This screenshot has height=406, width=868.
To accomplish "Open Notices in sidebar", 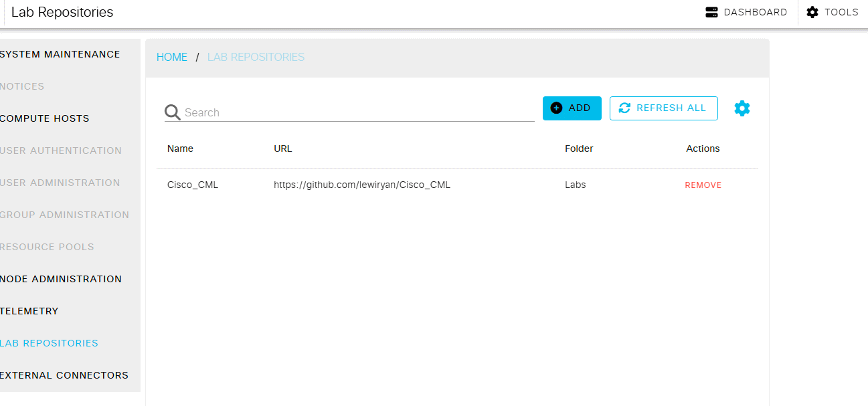I will pyautogui.click(x=23, y=86).
